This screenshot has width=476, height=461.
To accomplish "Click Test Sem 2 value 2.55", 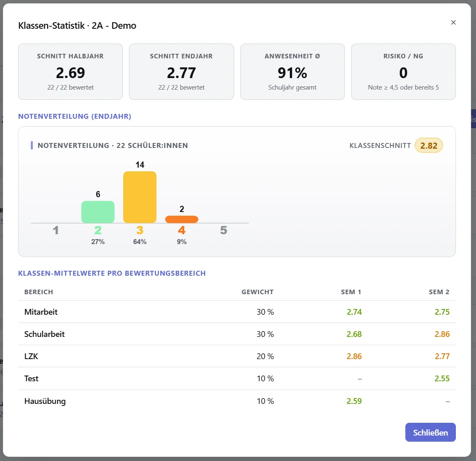I will [442, 378].
